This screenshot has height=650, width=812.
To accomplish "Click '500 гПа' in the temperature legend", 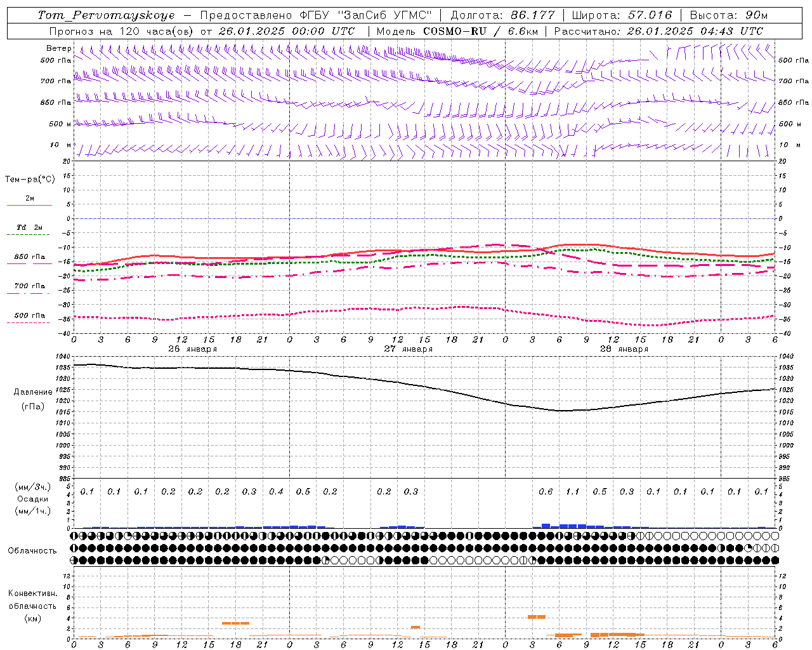I will point(30,315).
